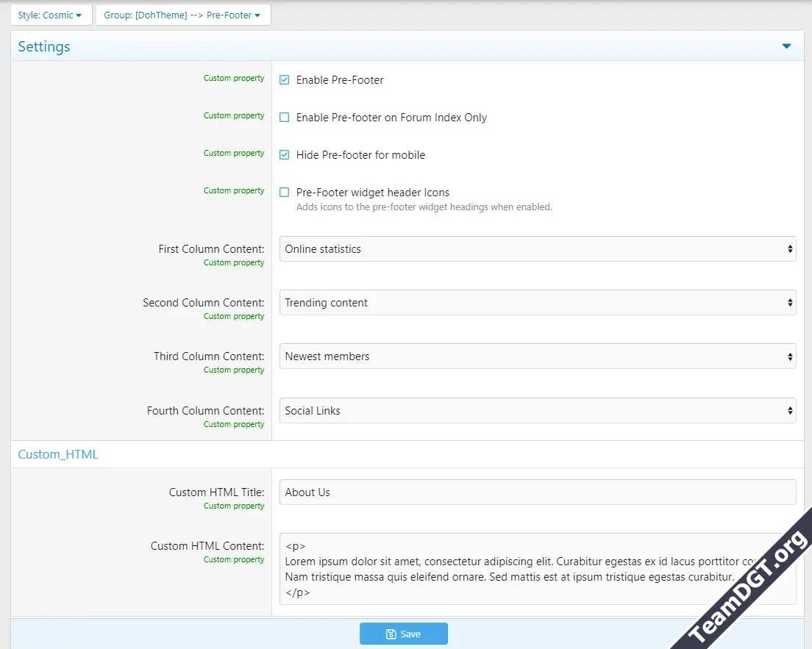Enable Pre-footer on Forum Index Only
Image resolution: width=812 pixels, height=649 pixels.
pos(285,118)
